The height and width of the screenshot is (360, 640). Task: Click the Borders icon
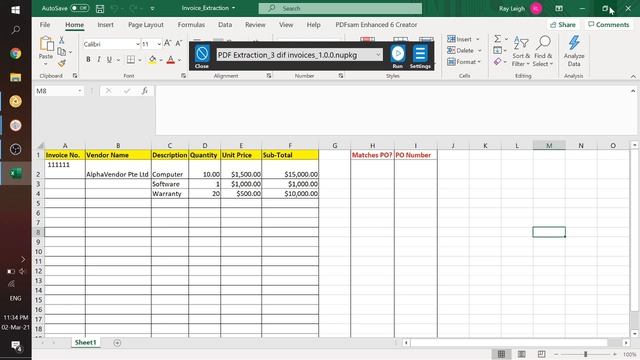[131, 60]
